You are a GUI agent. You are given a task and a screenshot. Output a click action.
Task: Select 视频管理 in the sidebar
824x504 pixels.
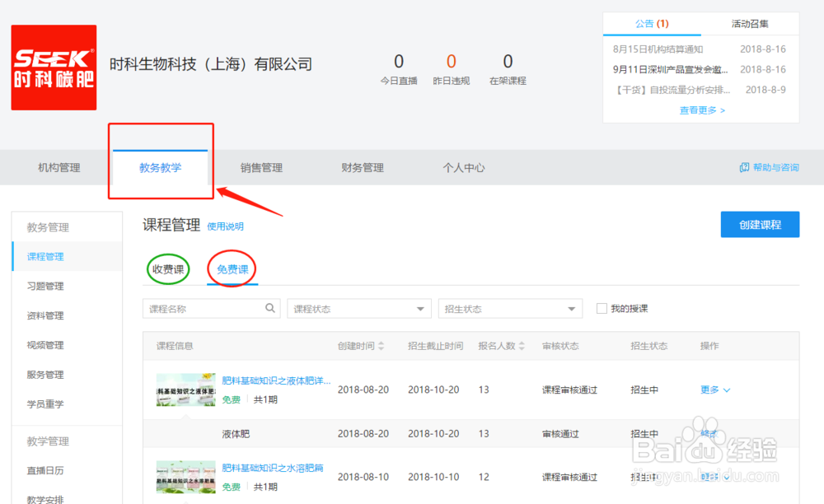pos(45,345)
